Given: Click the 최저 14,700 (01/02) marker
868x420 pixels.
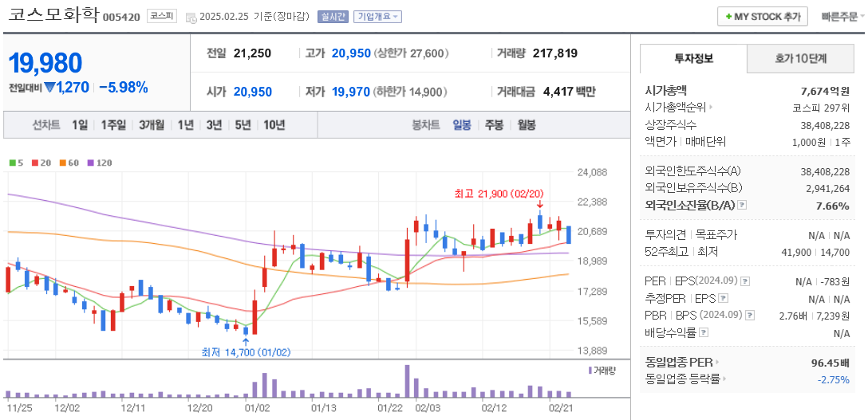Looking at the screenshot, I should click(x=246, y=352).
